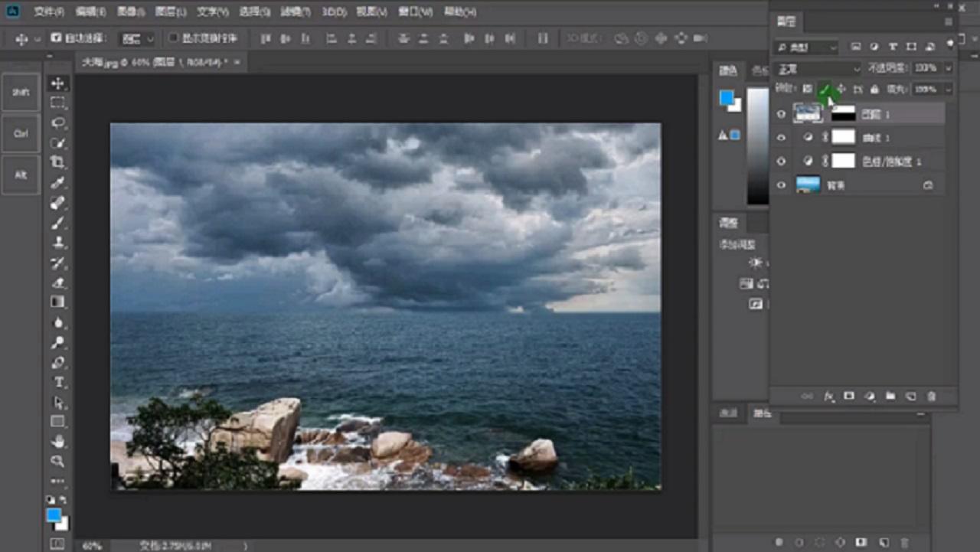
Task: Pick the Hand tool
Action: 58,441
